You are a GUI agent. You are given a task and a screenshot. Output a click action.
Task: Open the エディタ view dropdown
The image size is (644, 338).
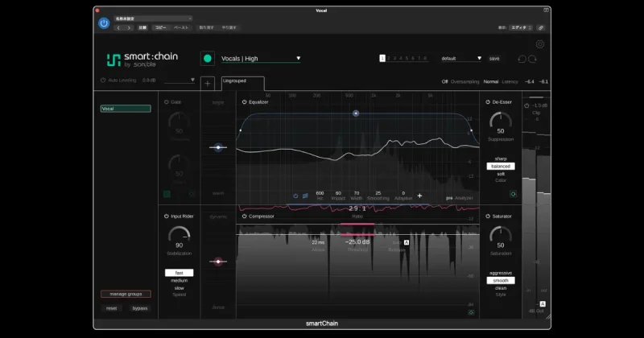click(521, 27)
